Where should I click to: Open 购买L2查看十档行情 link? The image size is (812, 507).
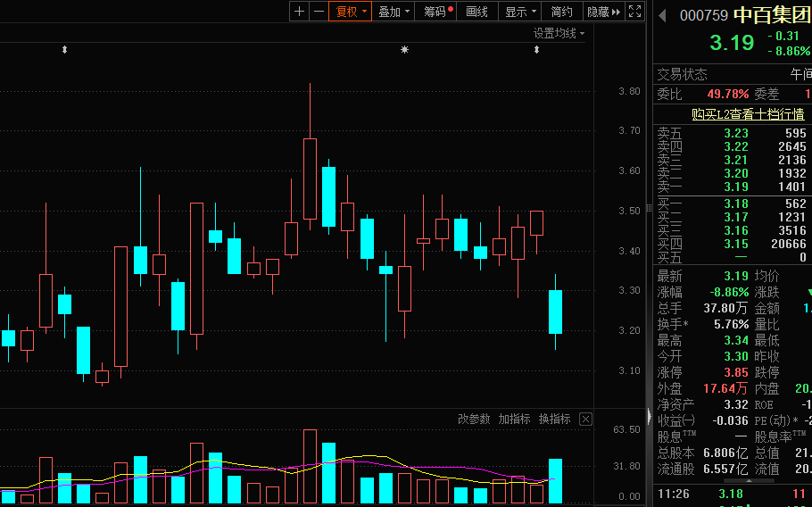pyautogui.click(x=748, y=114)
